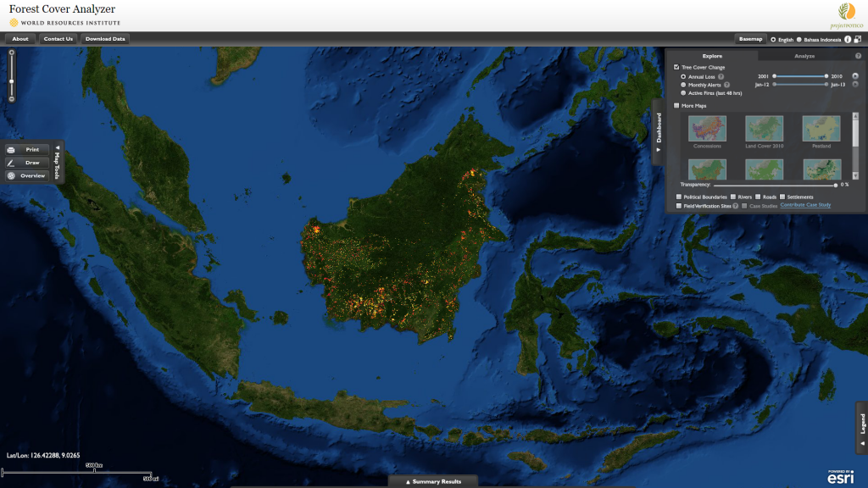Switch to the Analyze tab
Image resolution: width=868 pixels, height=488 pixels.
[804, 56]
